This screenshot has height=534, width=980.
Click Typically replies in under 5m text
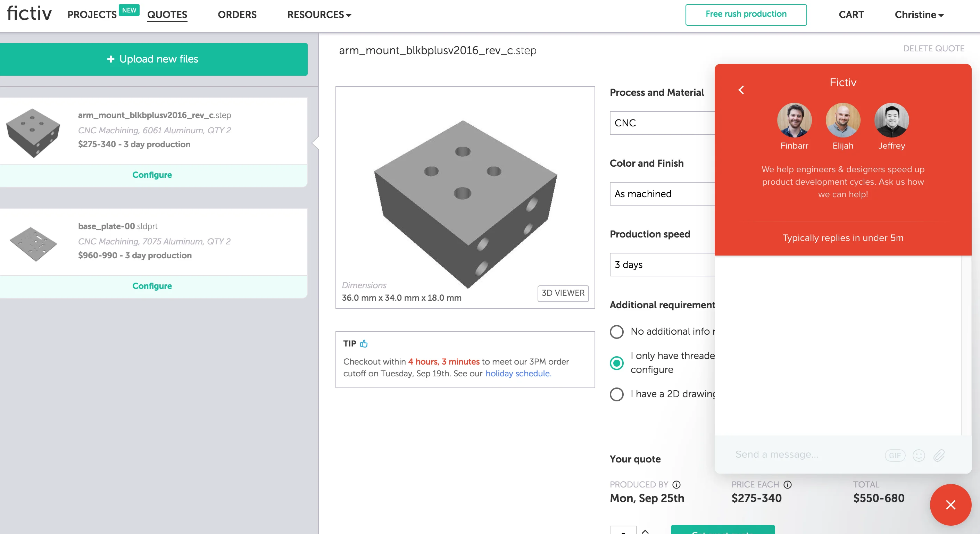[x=843, y=238]
